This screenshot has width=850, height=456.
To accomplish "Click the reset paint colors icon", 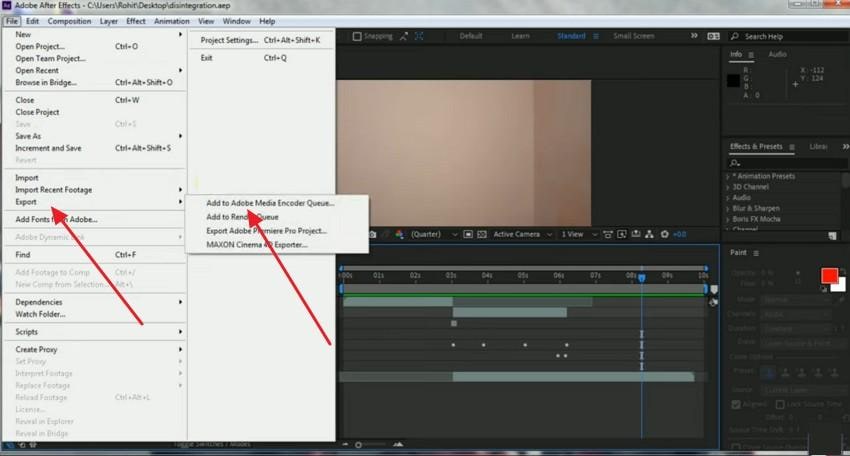I will click(x=824, y=289).
